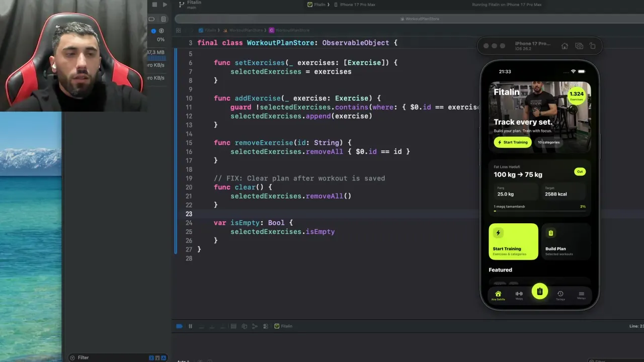Screen dimensions: 644x362
Task: Tap the Menyu hamburger tab
Action: 581,296
